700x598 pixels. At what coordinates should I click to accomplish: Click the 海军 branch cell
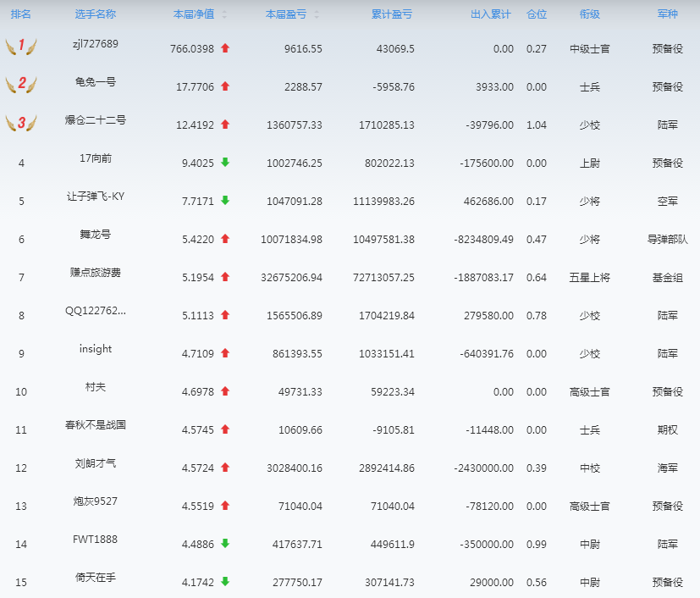[x=667, y=468]
